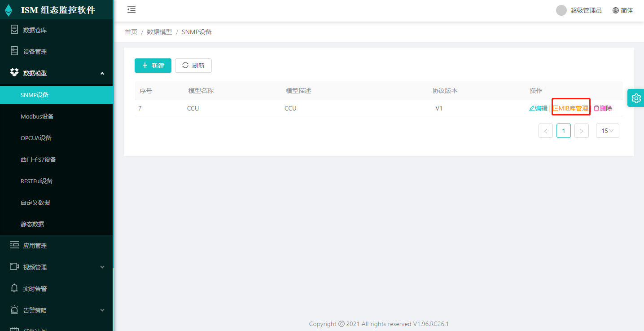Select OPCUA设备 in the sidebar
This screenshot has height=331, width=644.
36,138
